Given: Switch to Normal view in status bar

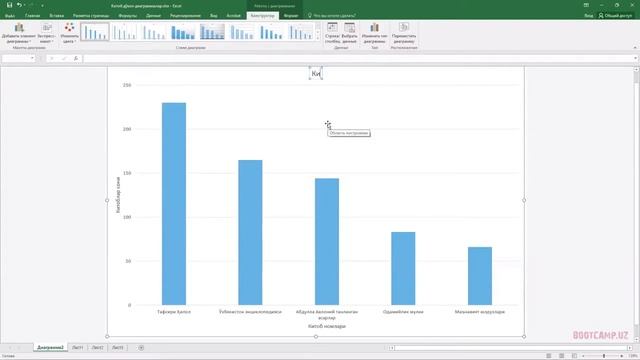Looking at the screenshot, I should (549, 356).
